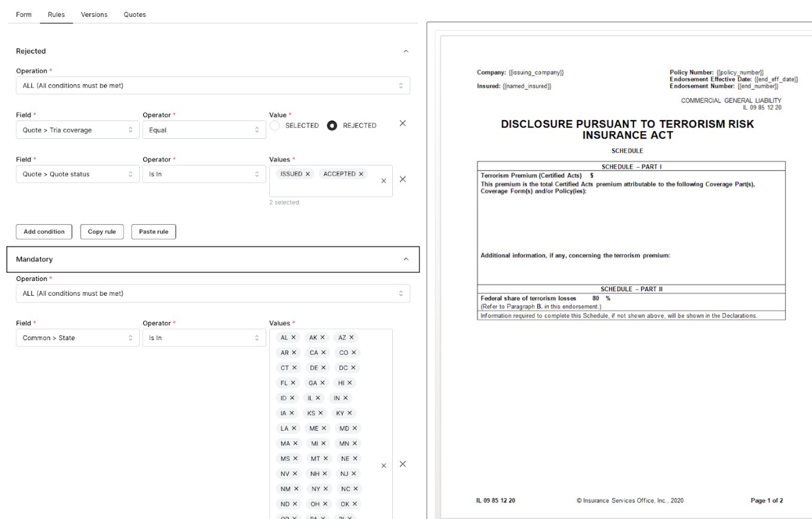The height and width of the screenshot is (519, 812).
Task: Open Is In operator for State row
Action: (204, 338)
